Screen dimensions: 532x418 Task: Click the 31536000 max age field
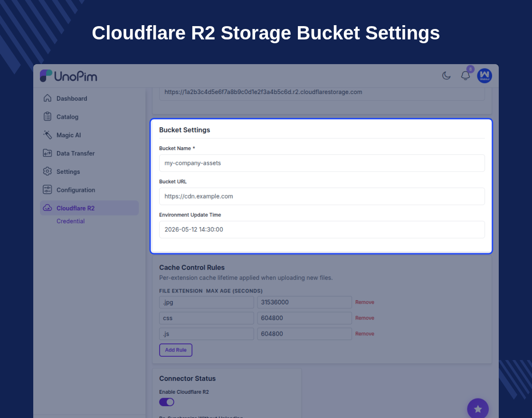click(x=304, y=302)
